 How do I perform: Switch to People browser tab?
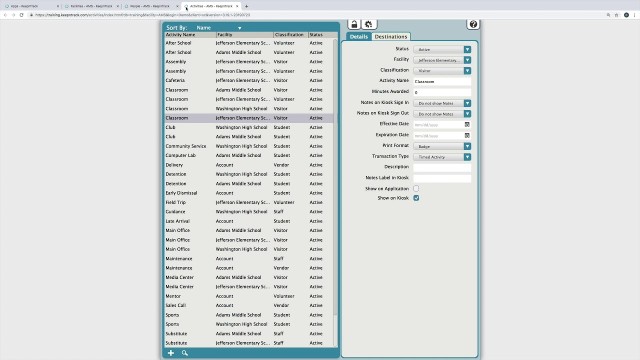[x=150, y=6]
